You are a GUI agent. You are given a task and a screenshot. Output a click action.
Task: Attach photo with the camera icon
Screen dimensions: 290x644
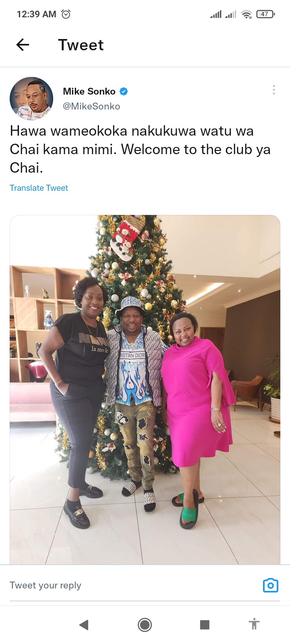click(270, 585)
